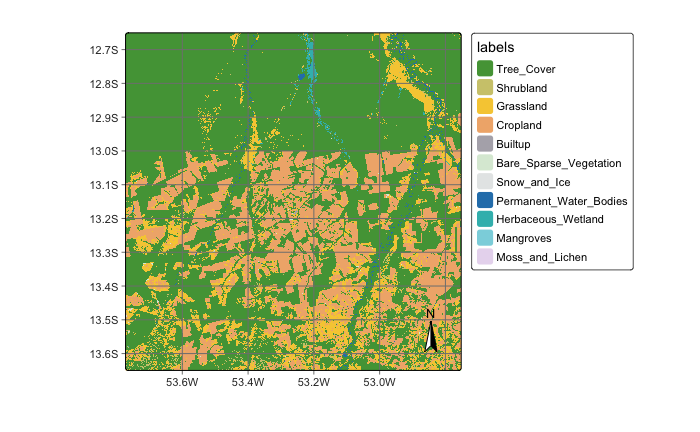Select the 13.0S latitude tick label
The image size is (700, 432).
105,151
